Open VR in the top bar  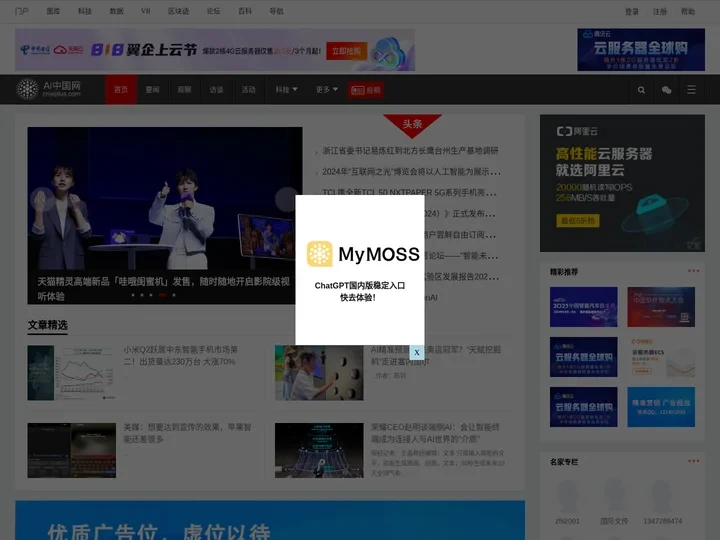click(x=146, y=11)
